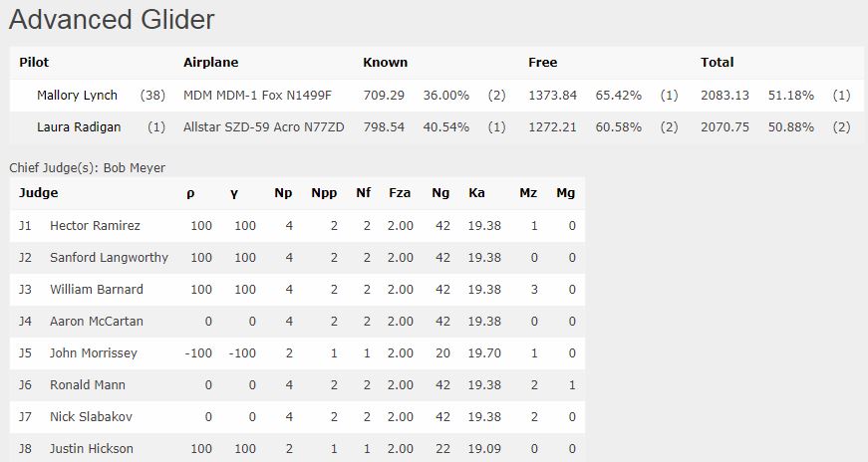Click Mallory Lynch's total 2083.13

pos(724,96)
